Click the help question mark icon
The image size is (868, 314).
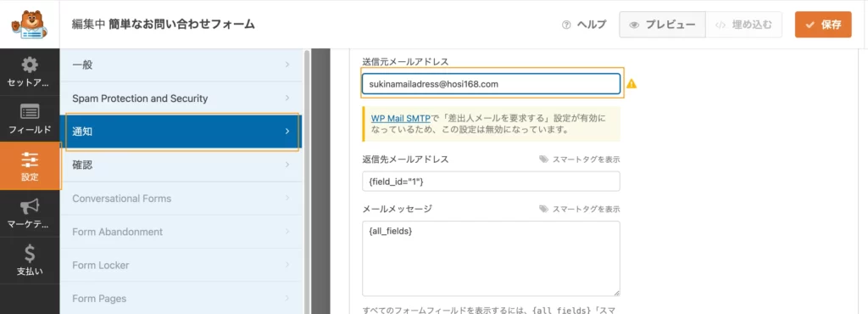click(565, 25)
